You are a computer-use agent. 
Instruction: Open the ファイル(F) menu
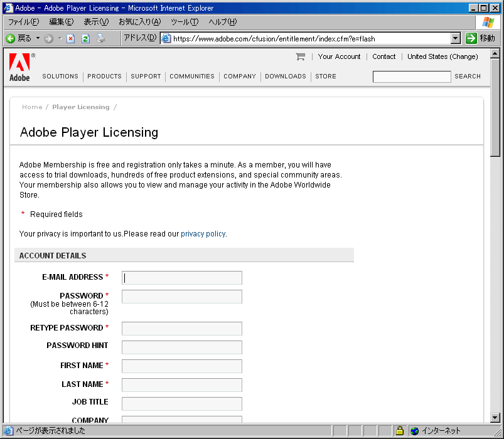[23, 22]
